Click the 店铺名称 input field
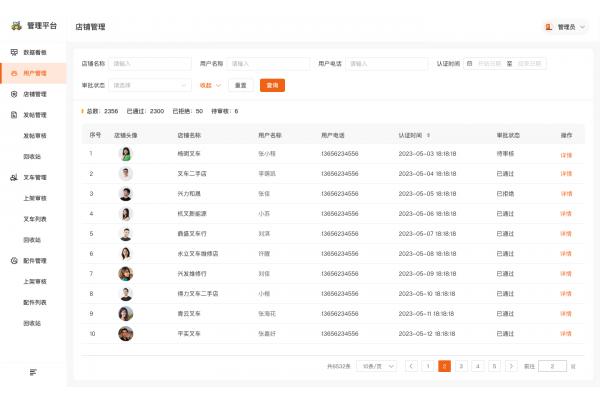This screenshot has width=600, height=400. tap(150, 63)
